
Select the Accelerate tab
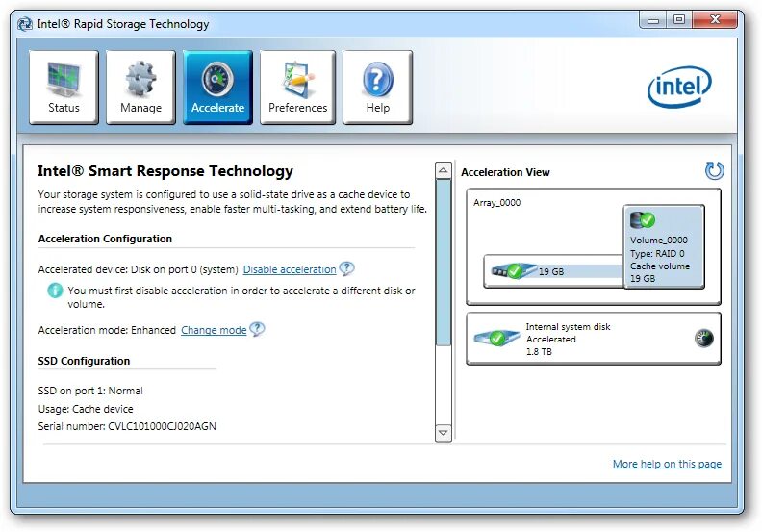[x=217, y=88]
